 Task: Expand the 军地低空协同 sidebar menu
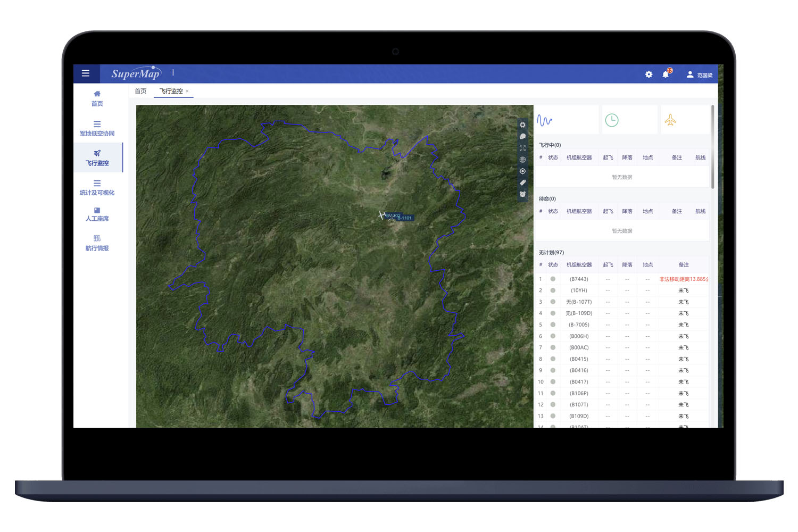point(97,128)
